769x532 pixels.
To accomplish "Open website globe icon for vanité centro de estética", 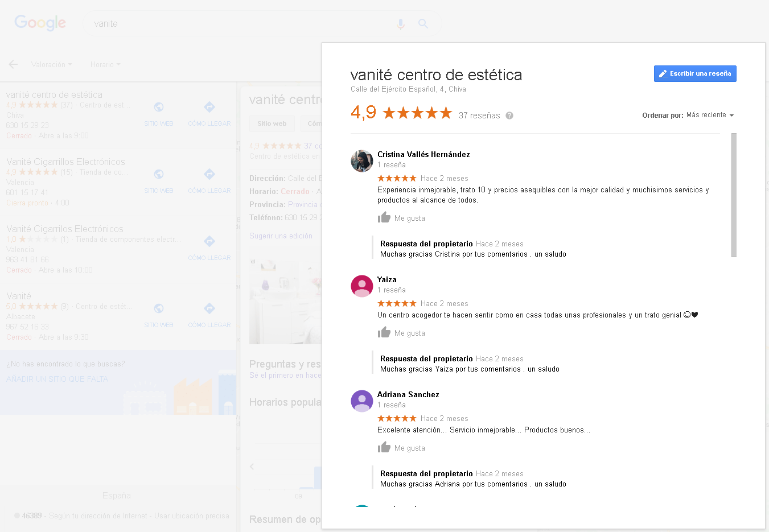I will coord(159,107).
